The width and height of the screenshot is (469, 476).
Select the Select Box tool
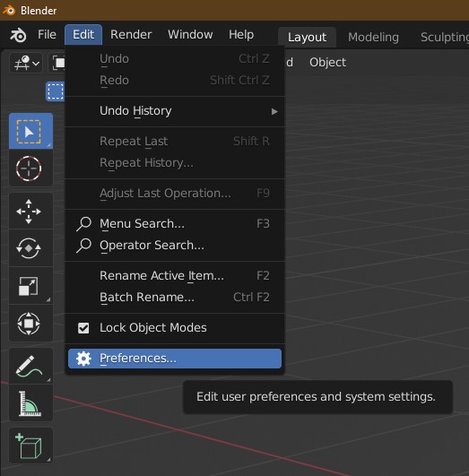pyautogui.click(x=30, y=131)
